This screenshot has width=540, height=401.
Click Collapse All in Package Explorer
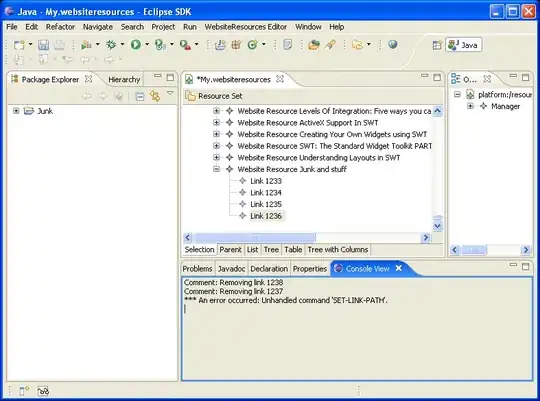[139, 97]
